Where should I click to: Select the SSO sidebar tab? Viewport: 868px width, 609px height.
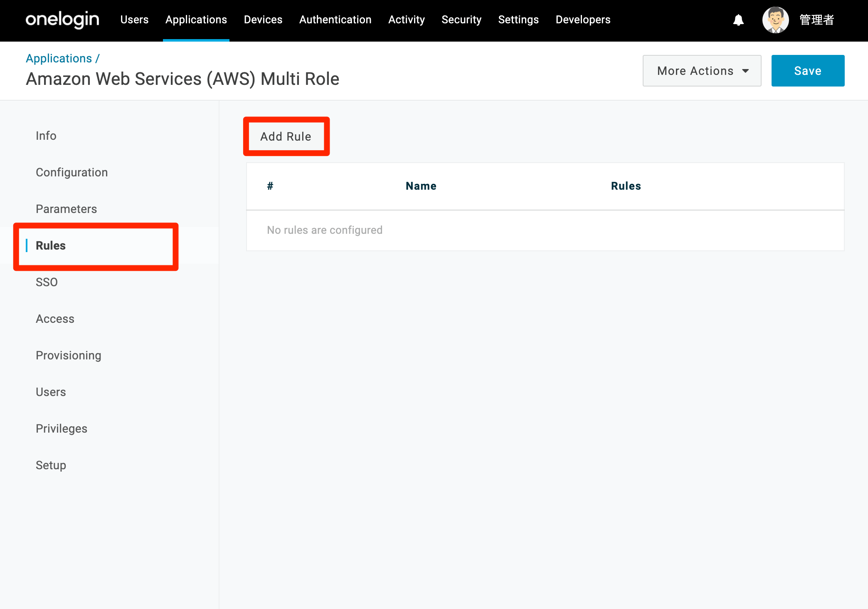click(x=47, y=282)
